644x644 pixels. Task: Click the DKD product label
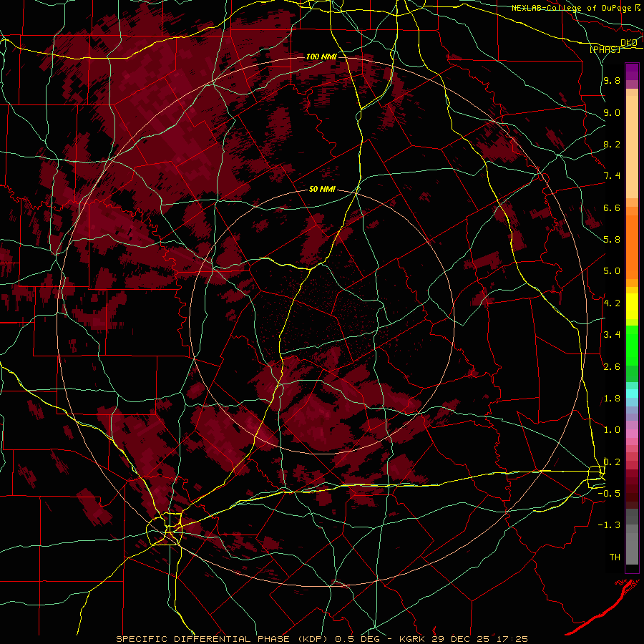coord(629,42)
